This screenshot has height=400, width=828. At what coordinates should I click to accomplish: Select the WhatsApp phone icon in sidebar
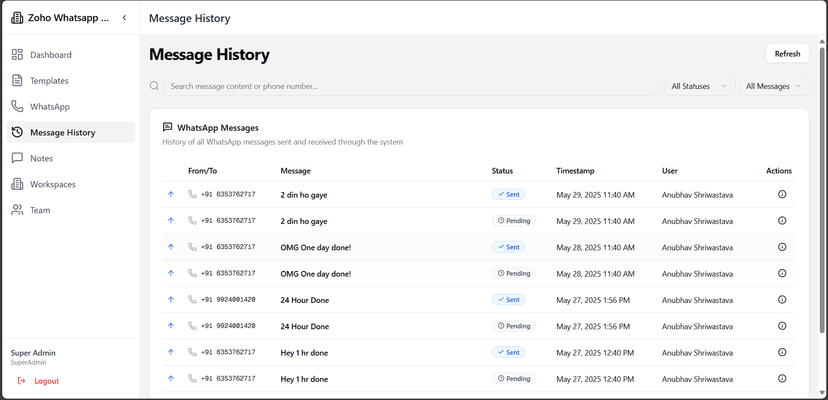click(17, 106)
